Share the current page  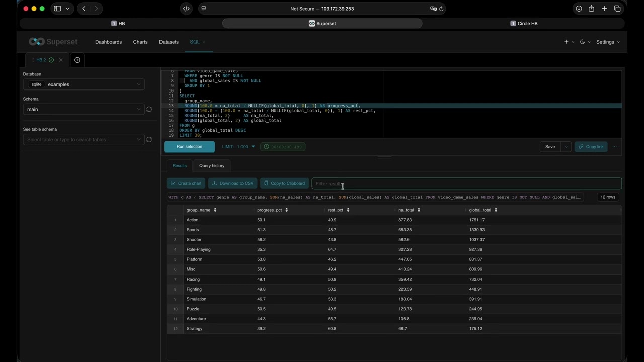point(591,9)
